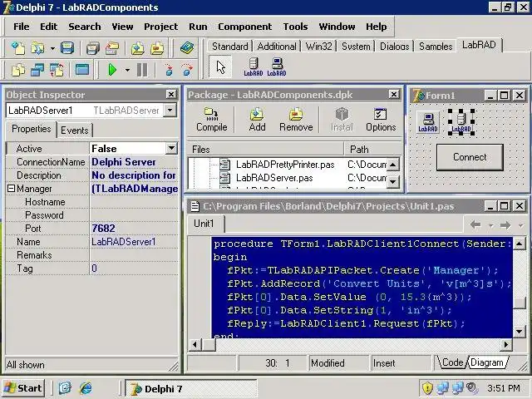Open the Component menu

coord(244,27)
